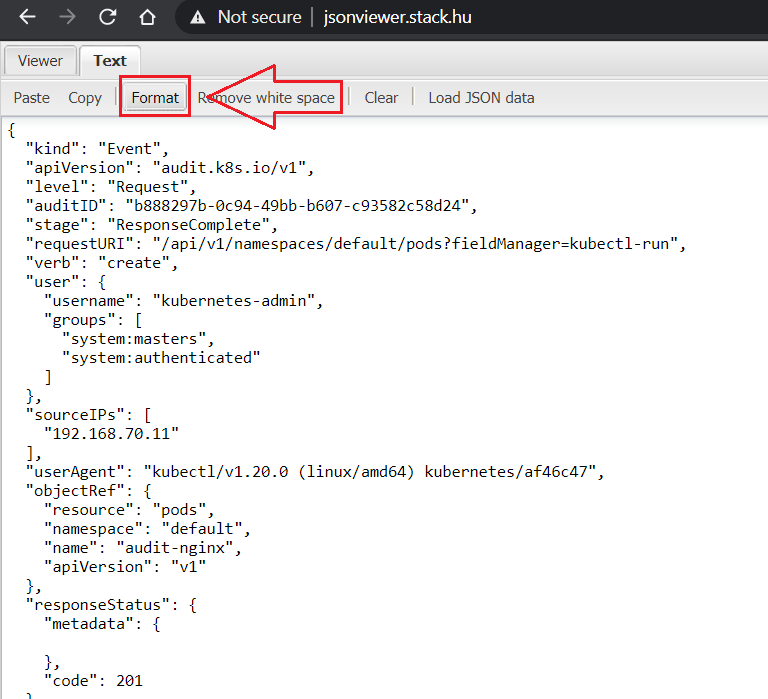This screenshot has height=699, width=768.
Task: Go to the browser home page
Action: (147, 17)
